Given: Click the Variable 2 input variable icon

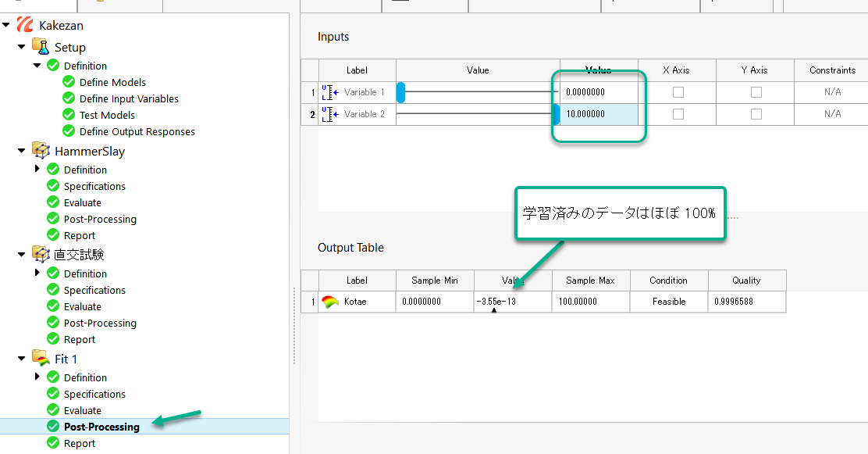Looking at the screenshot, I should click(x=329, y=114).
